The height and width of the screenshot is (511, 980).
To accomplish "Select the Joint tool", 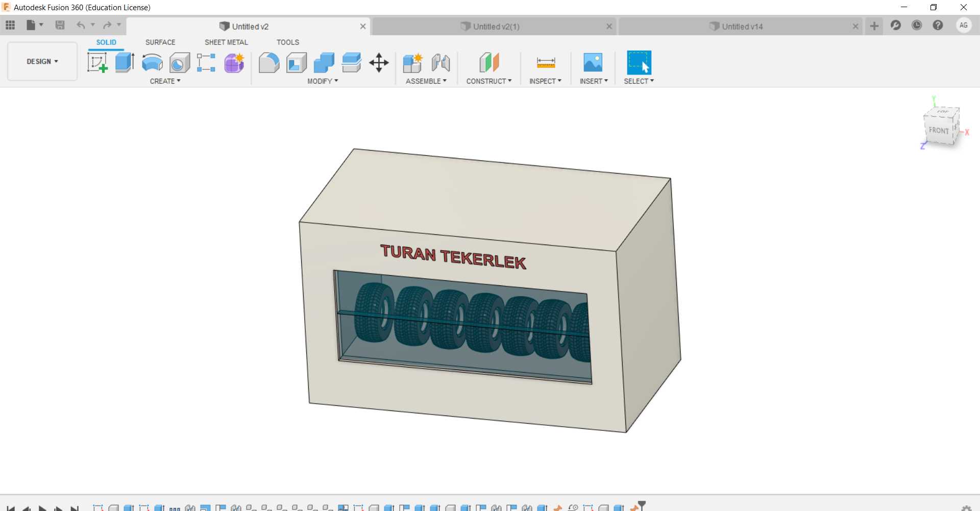I will coord(440,63).
